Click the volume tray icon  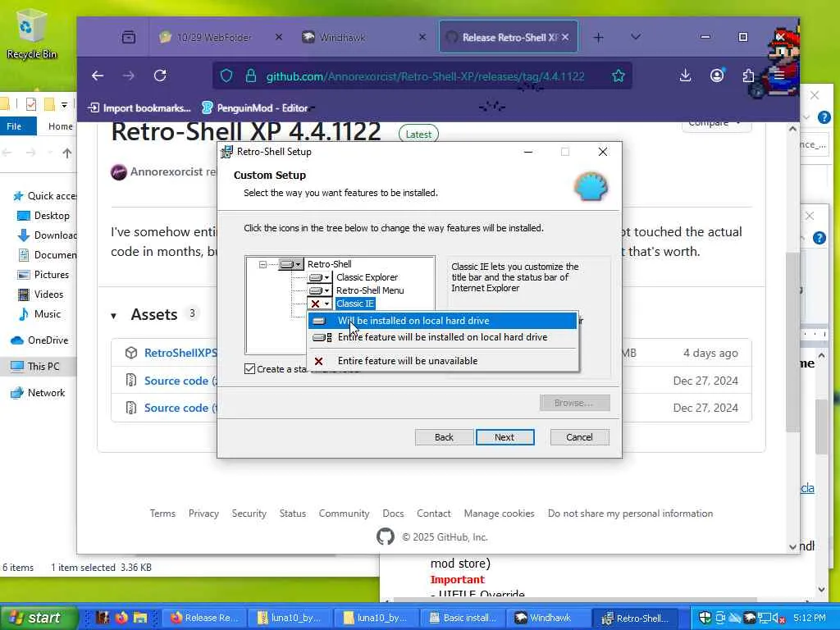point(777,619)
